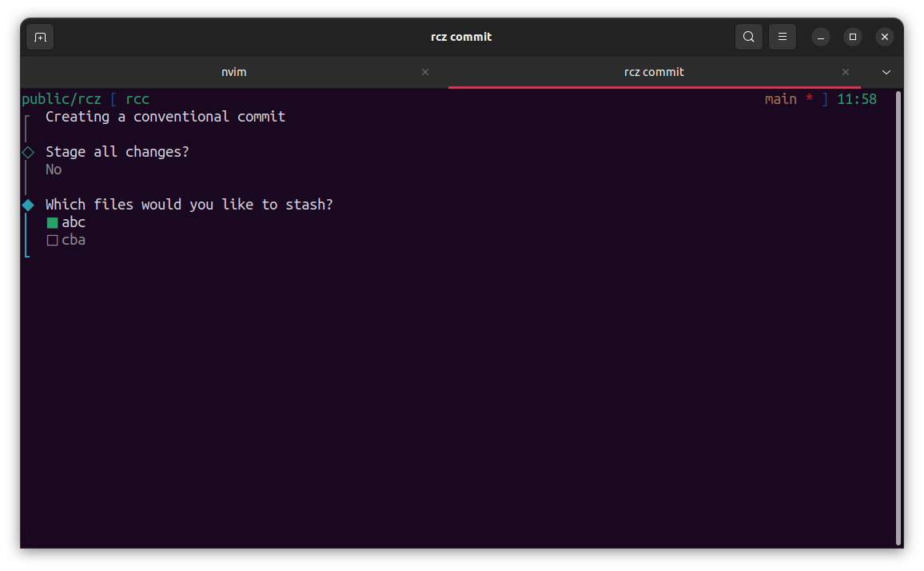The width and height of the screenshot is (924, 571).
Task: Open the hamburger menu in title bar
Action: 783,37
